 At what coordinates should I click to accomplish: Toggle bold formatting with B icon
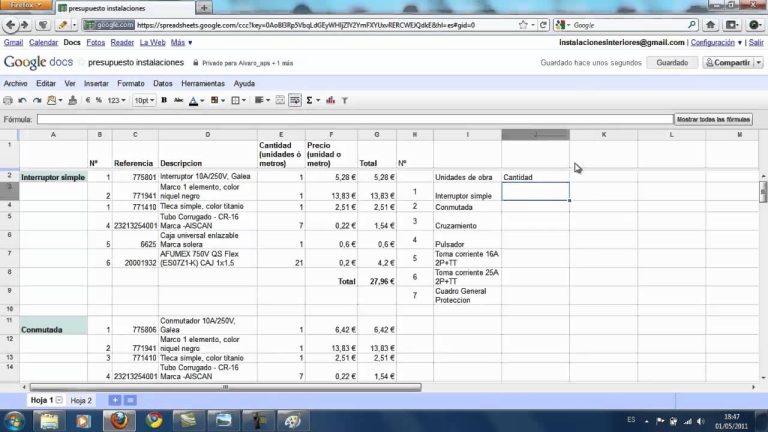tap(164, 100)
